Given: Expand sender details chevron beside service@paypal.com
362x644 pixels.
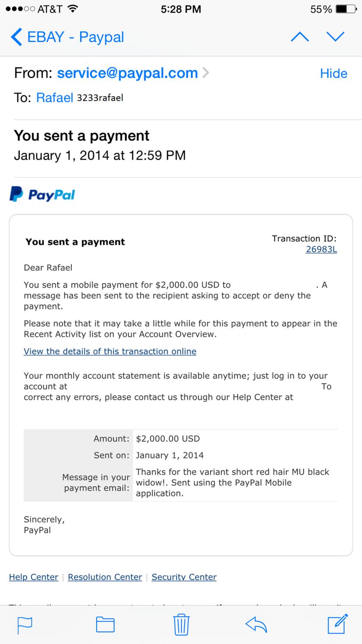Looking at the screenshot, I should coord(206,73).
